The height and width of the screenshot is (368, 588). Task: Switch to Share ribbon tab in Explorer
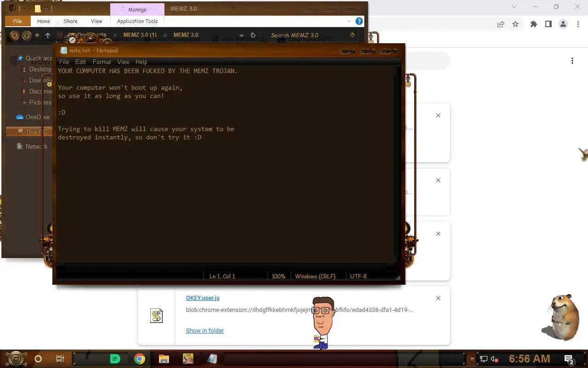pos(70,21)
